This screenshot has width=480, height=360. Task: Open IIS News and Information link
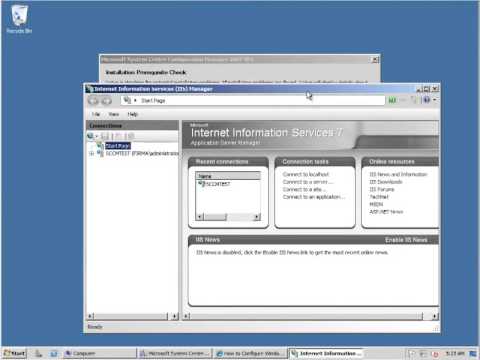click(x=398, y=174)
